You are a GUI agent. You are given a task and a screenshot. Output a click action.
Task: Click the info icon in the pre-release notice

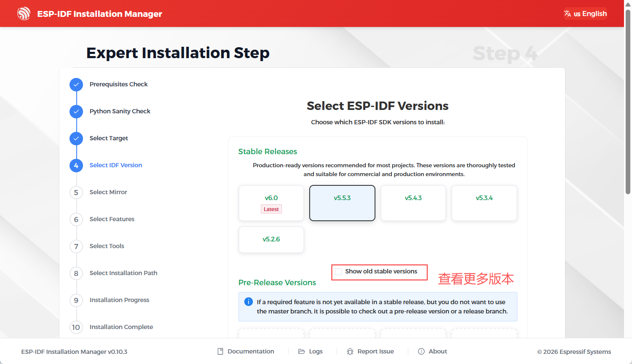point(249,302)
